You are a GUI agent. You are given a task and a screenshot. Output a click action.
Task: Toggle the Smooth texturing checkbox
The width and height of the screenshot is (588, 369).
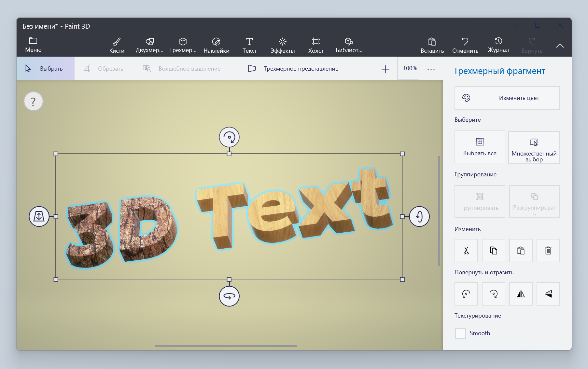click(460, 333)
